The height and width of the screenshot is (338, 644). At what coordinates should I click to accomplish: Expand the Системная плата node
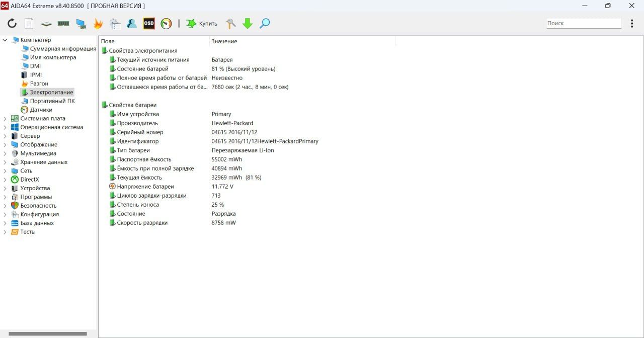click(5, 119)
